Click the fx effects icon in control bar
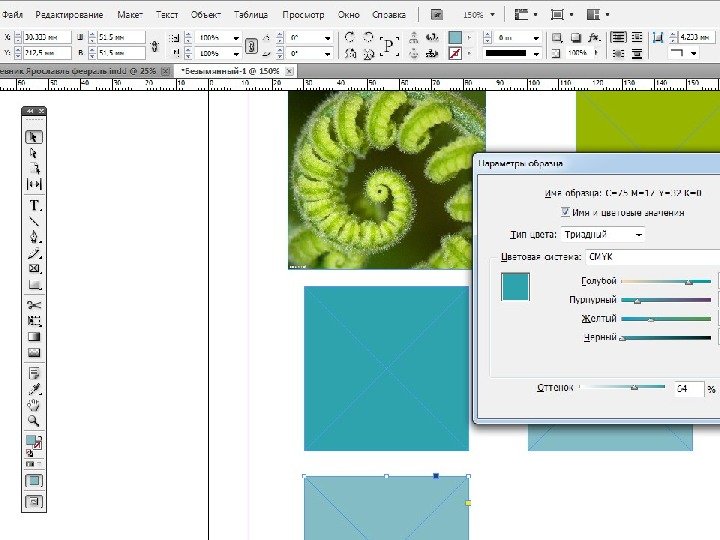720x540 pixels. pyautogui.click(x=594, y=37)
